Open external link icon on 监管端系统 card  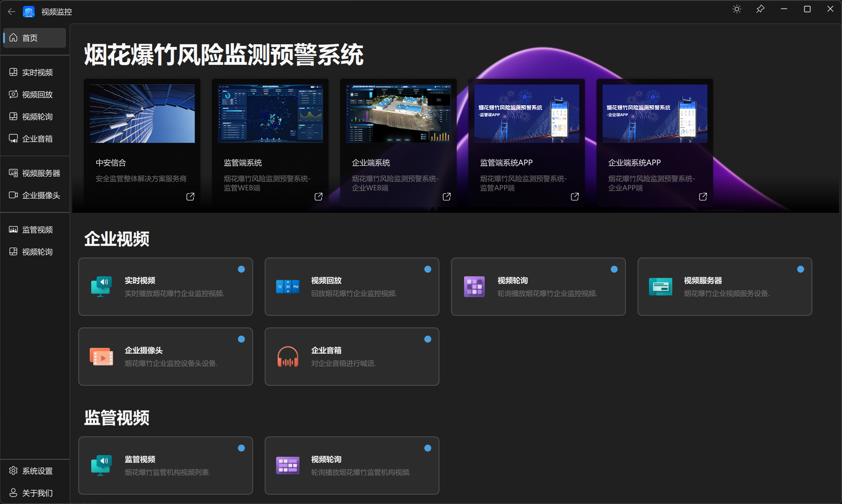click(318, 197)
